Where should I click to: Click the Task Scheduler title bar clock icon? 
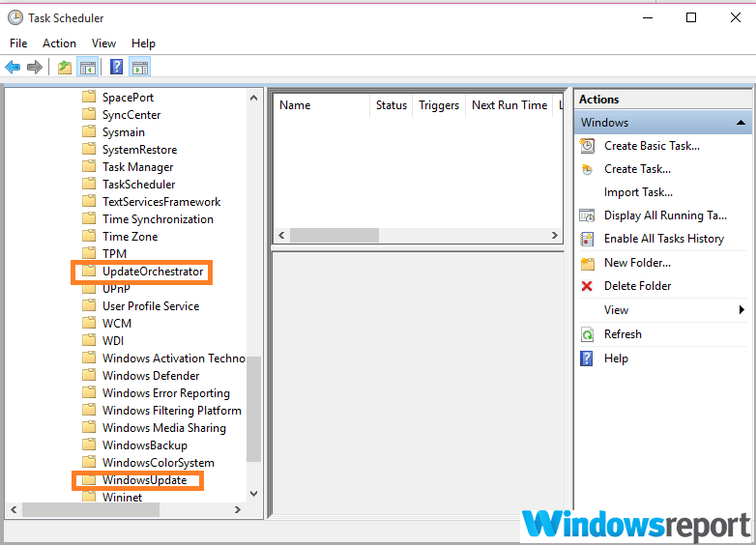[15, 17]
